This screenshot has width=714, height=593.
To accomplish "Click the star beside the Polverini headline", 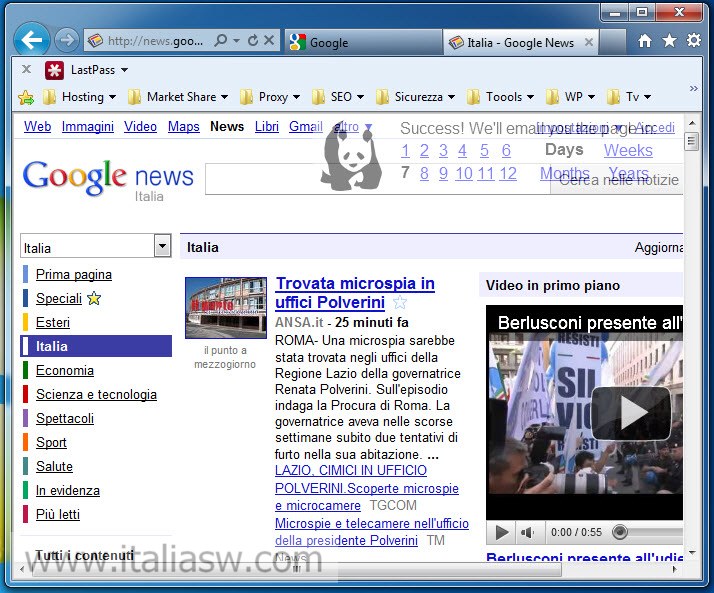I will [400, 302].
